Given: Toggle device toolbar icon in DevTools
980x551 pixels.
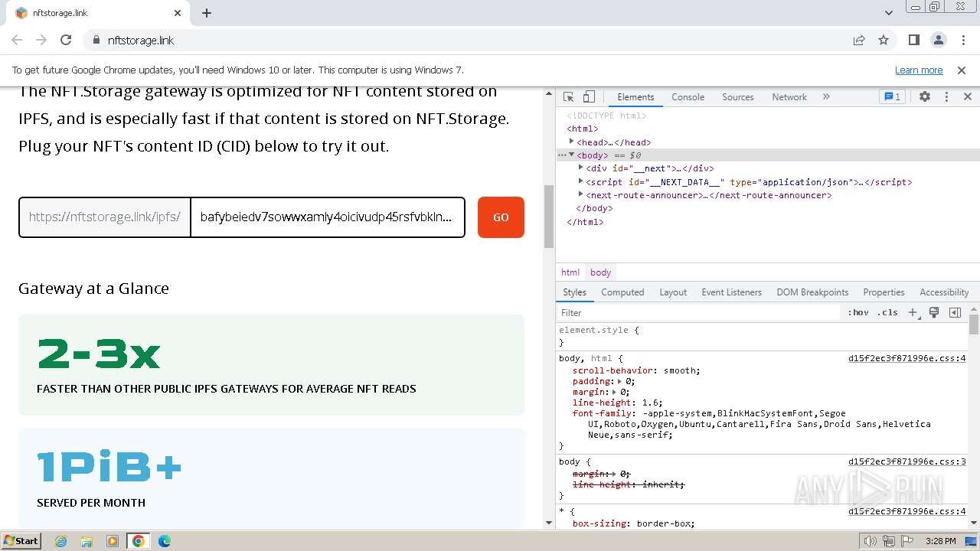Looking at the screenshot, I should coord(589,97).
